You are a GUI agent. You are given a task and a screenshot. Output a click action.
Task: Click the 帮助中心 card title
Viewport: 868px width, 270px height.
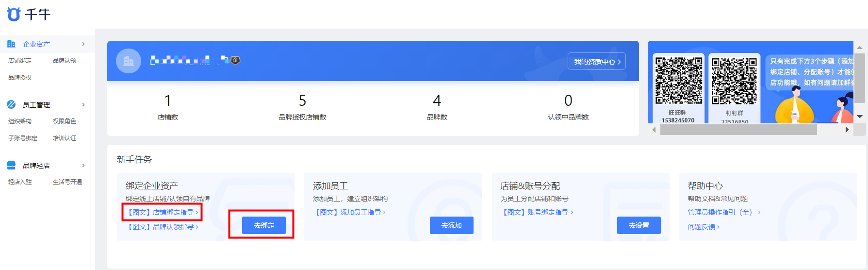705,186
